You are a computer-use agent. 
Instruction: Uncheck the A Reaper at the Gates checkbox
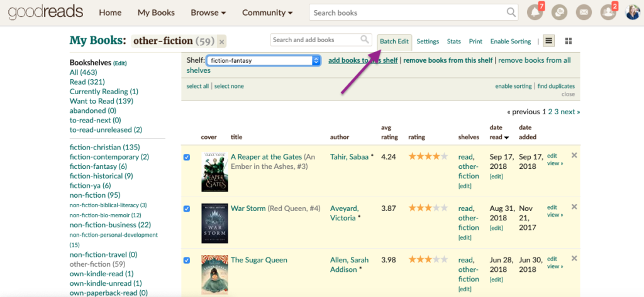pos(186,157)
